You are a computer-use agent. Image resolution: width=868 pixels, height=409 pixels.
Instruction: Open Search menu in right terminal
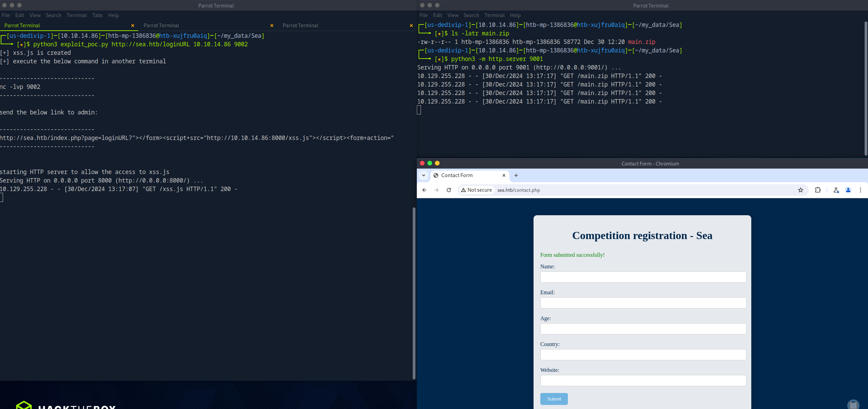tap(471, 15)
